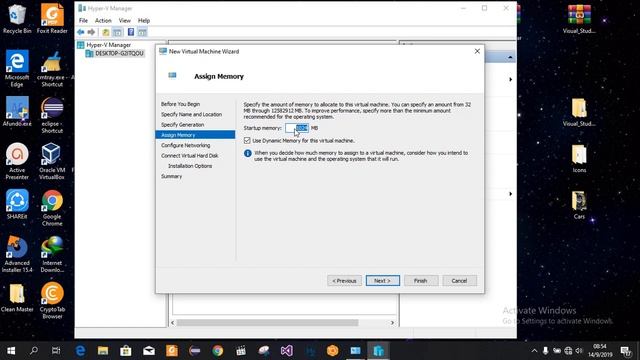Go to Installation Options wizard step
The height and width of the screenshot is (360, 640).
190,166
